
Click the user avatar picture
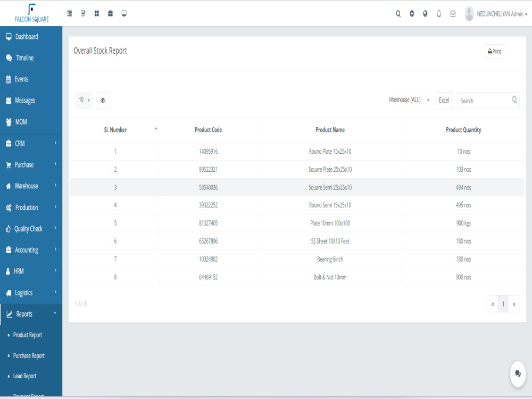[x=469, y=14]
